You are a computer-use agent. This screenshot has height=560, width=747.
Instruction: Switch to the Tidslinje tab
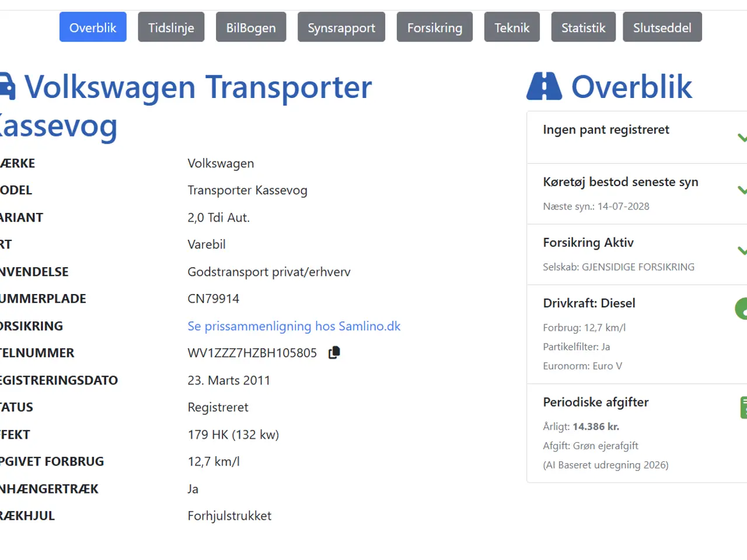(171, 27)
